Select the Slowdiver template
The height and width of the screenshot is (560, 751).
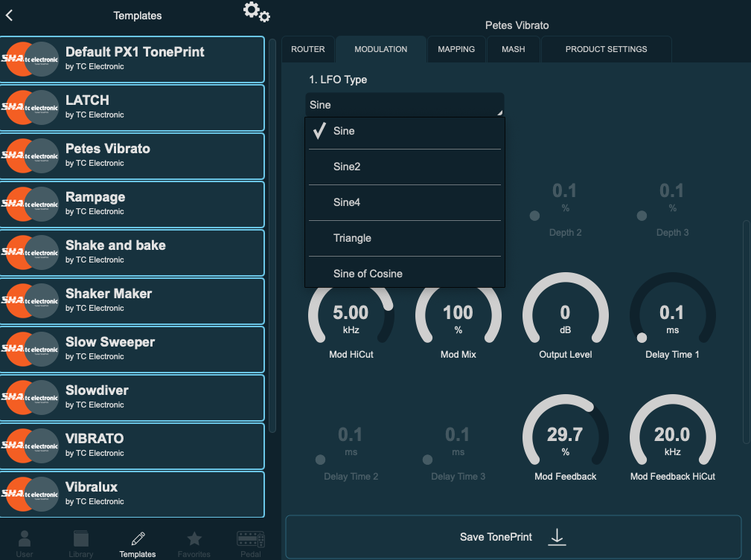132,398
